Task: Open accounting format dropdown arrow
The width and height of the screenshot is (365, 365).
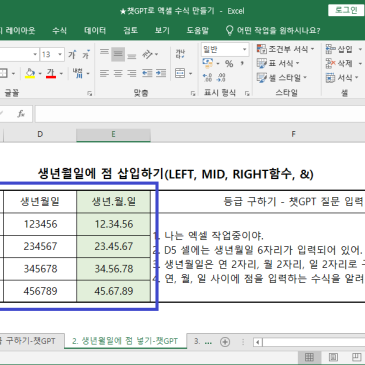Action: [x=218, y=63]
